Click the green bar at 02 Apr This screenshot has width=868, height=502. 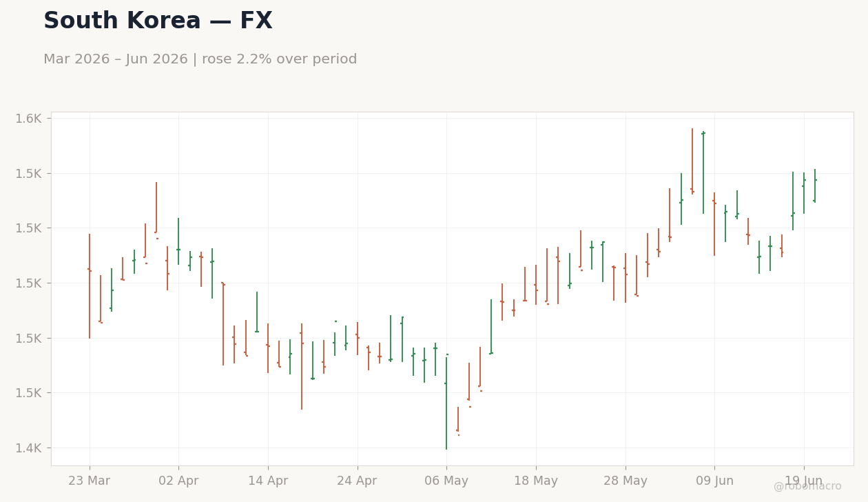pyautogui.click(x=178, y=241)
